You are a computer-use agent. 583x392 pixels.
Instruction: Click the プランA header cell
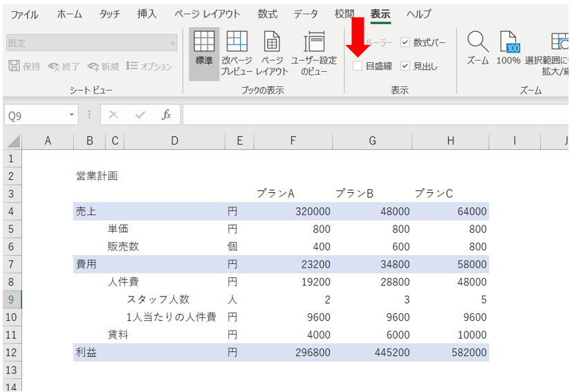click(x=275, y=193)
